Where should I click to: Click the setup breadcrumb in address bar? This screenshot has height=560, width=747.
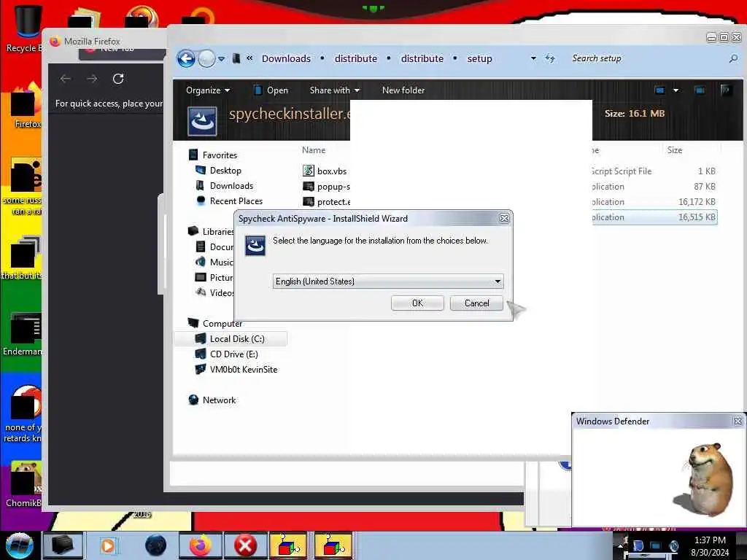coord(479,58)
